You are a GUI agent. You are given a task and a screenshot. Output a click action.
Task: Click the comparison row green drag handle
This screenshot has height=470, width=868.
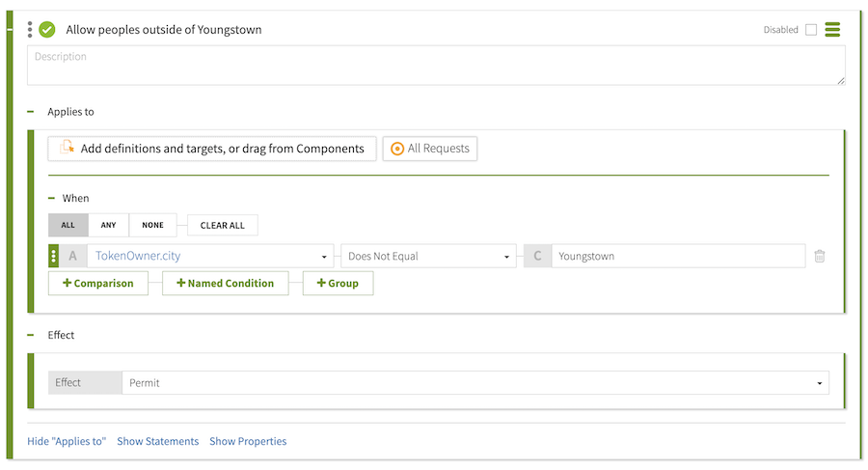tap(53, 257)
